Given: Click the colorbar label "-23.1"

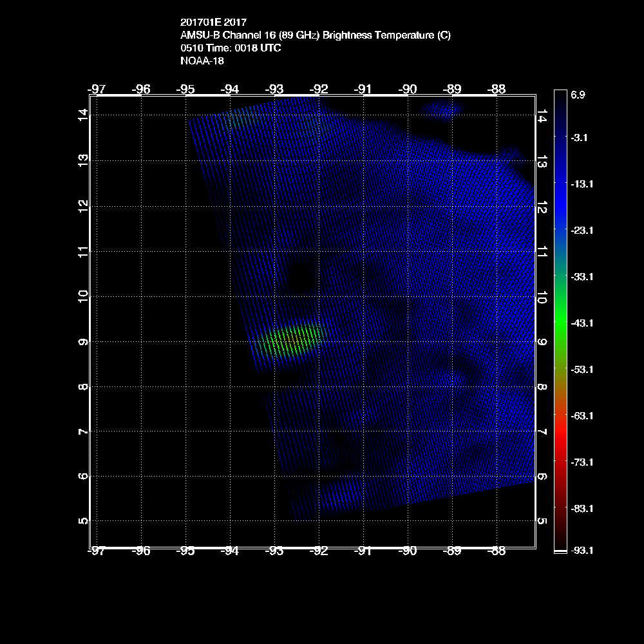Looking at the screenshot, I should click(582, 231).
